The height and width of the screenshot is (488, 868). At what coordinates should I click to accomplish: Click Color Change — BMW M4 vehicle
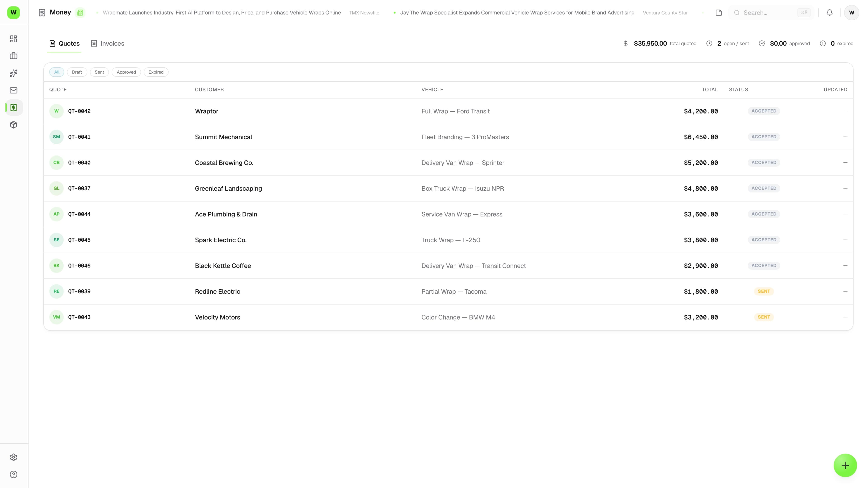(x=458, y=317)
